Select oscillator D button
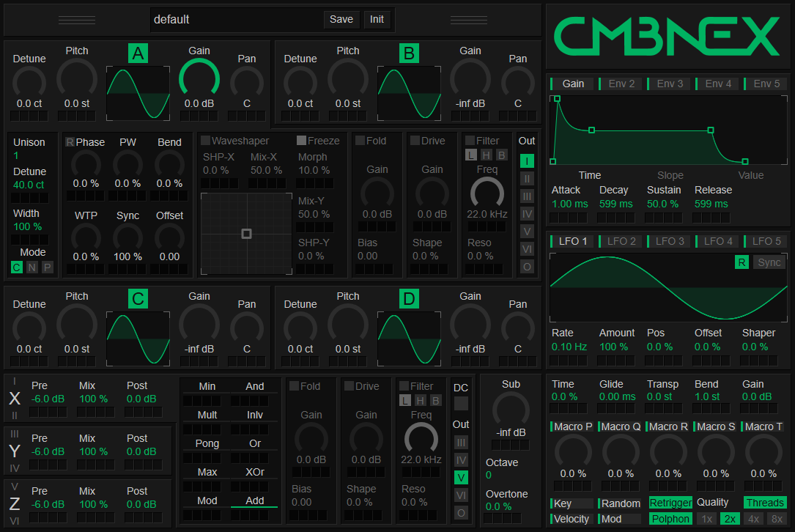This screenshot has width=795, height=532. [409, 299]
